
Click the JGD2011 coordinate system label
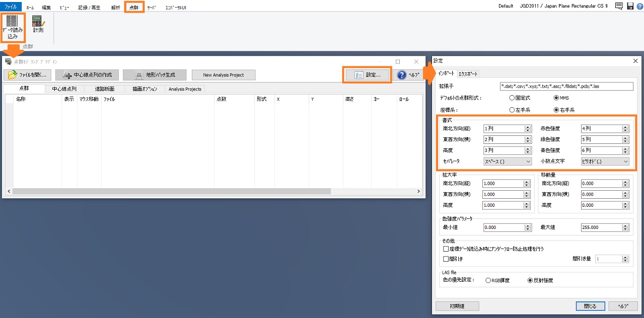click(563, 6)
